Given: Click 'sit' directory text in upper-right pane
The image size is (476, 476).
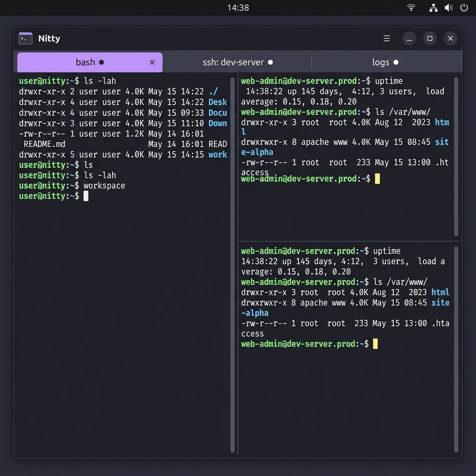Looking at the screenshot, I should 442,142.
